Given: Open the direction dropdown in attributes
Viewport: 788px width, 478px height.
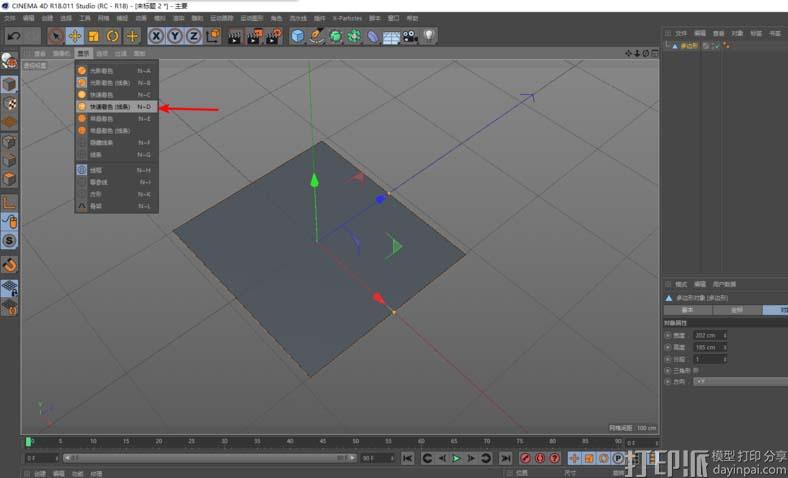Looking at the screenshot, I should 740,381.
